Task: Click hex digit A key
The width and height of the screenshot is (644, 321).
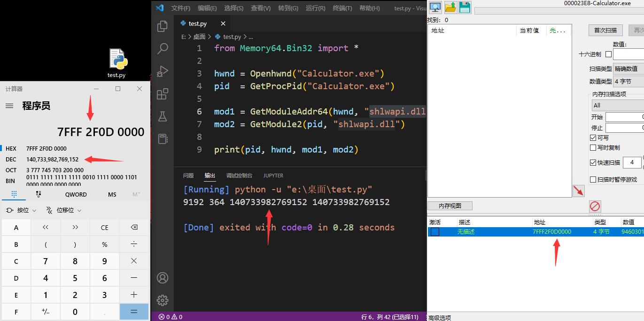Action: [16, 228]
